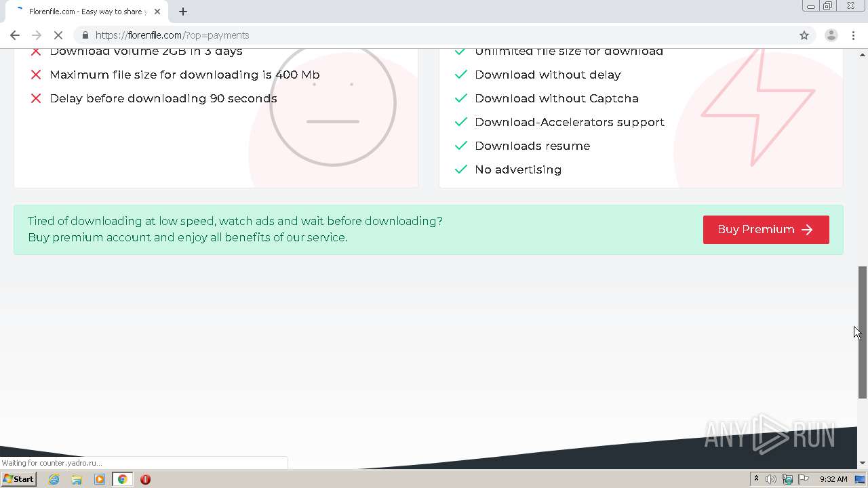Click the volume speaker tray icon

pos(771,479)
